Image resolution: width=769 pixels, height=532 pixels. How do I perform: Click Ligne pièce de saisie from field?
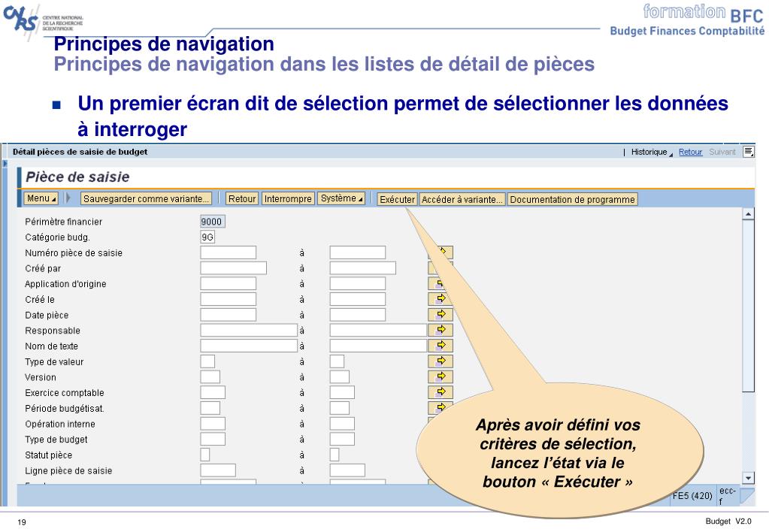tap(218, 470)
